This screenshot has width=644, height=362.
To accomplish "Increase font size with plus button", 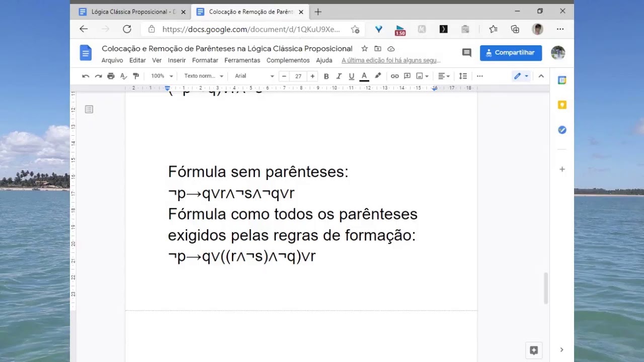I will 312,76.
